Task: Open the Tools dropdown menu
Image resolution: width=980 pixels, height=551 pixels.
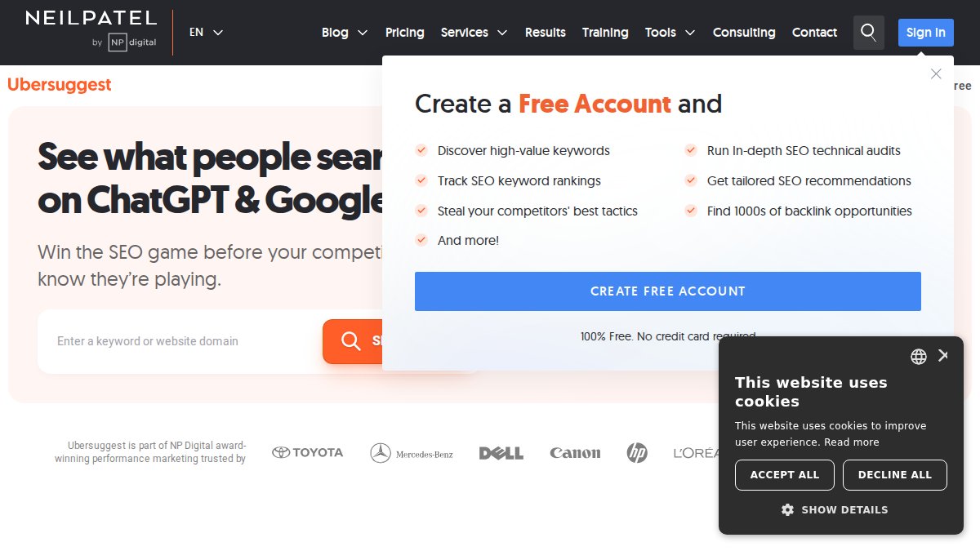Action: [x=670, y=33]
